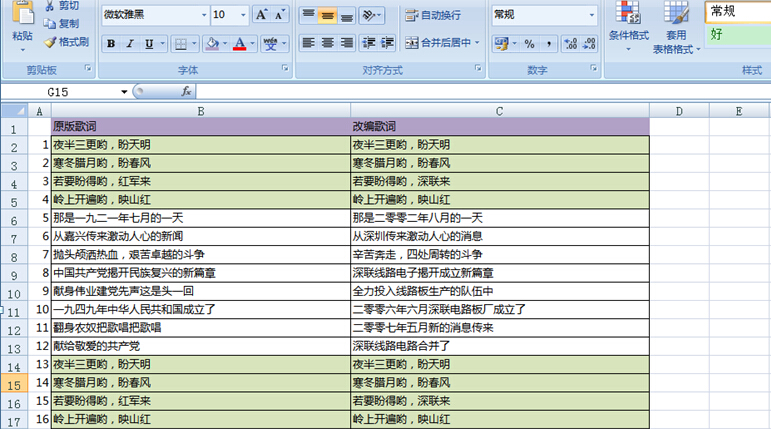Open the Name Box dropdown arrow
The image size is (771, 429).
pos(124,91)
